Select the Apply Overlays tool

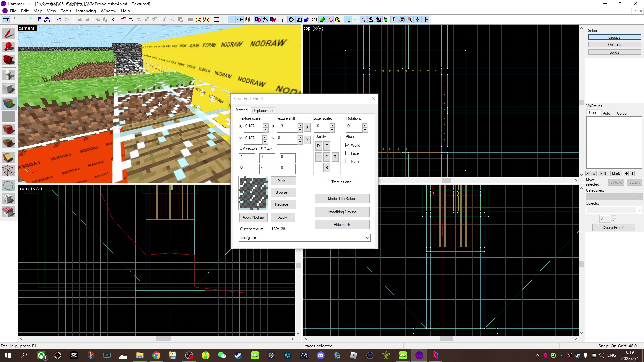coord(9,143)
